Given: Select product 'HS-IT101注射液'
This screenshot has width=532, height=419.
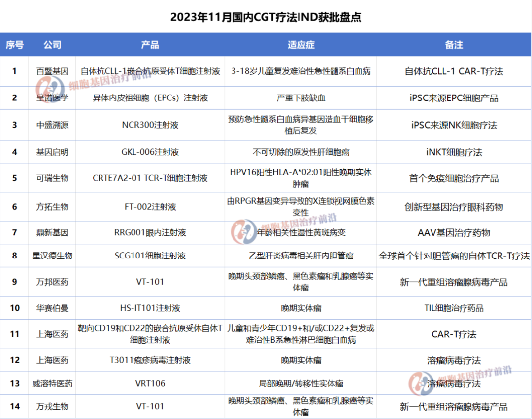Looking at the screenshot, I should pyautogui.click(x=150, y=308).
